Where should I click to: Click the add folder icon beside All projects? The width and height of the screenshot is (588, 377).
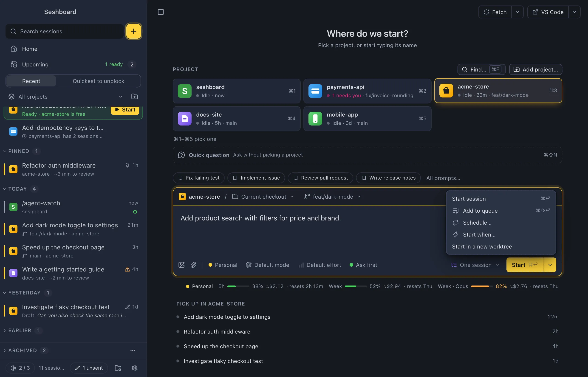pos(135,97)
